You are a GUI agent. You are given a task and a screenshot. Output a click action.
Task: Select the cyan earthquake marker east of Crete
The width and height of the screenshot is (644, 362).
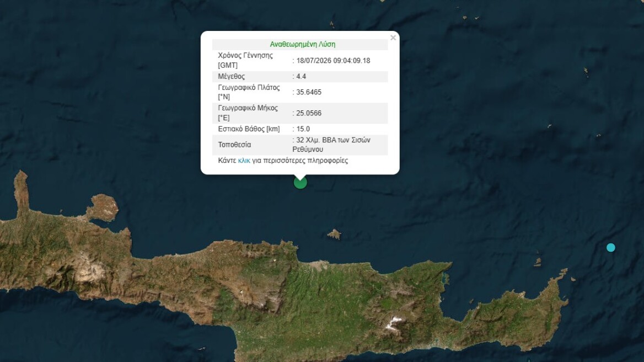(x=611, y=247)
